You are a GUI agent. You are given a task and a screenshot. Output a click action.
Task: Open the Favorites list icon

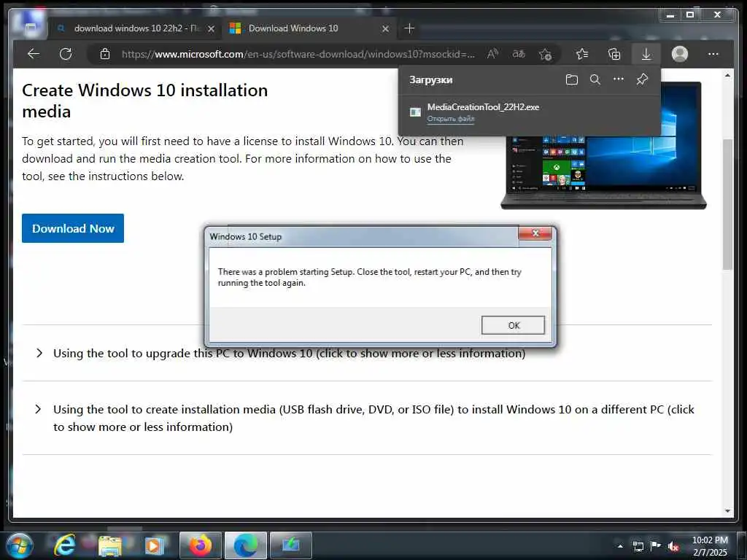click(582, 54)
